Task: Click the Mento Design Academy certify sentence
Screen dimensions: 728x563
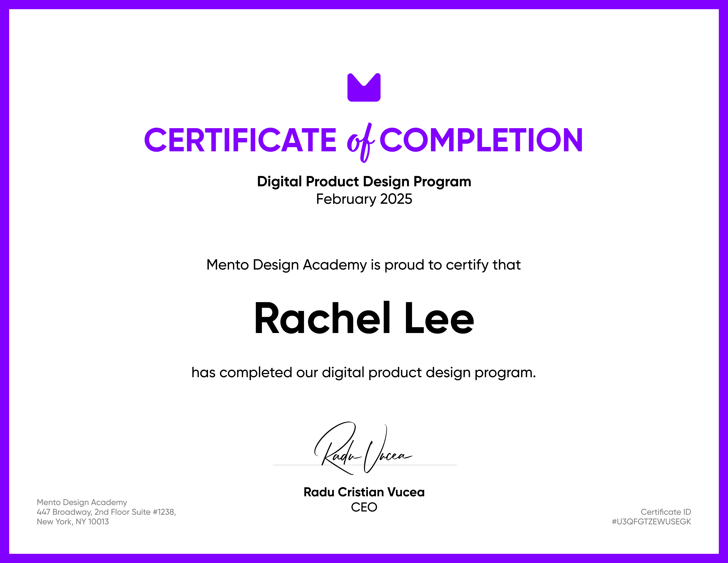Action: [363, 265]
